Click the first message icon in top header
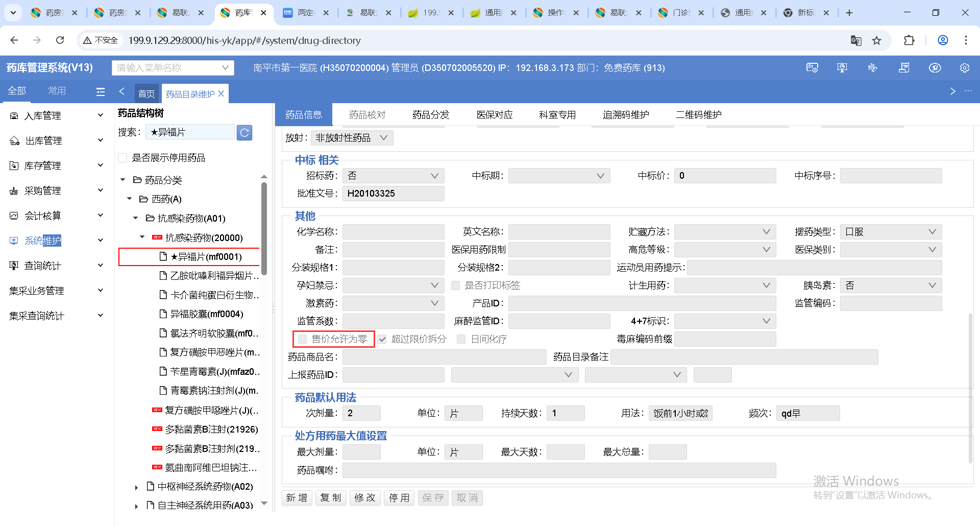 [x=812, y=68]
